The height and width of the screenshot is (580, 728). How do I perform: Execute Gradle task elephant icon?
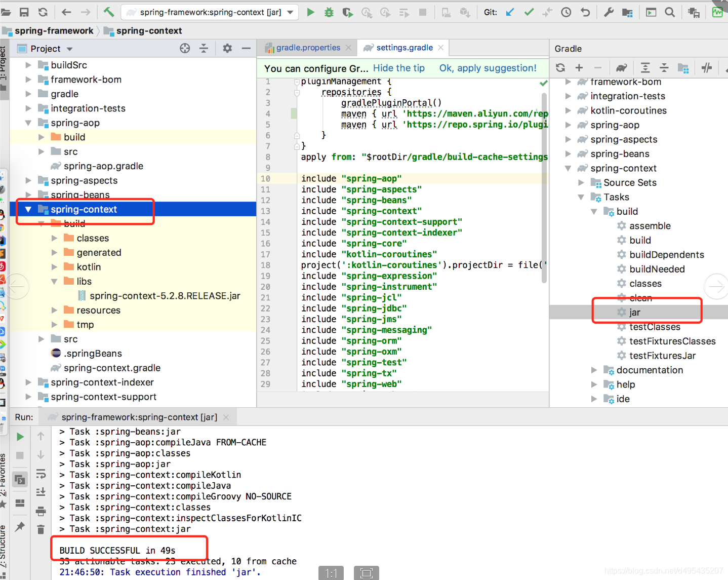pos(621,67)
